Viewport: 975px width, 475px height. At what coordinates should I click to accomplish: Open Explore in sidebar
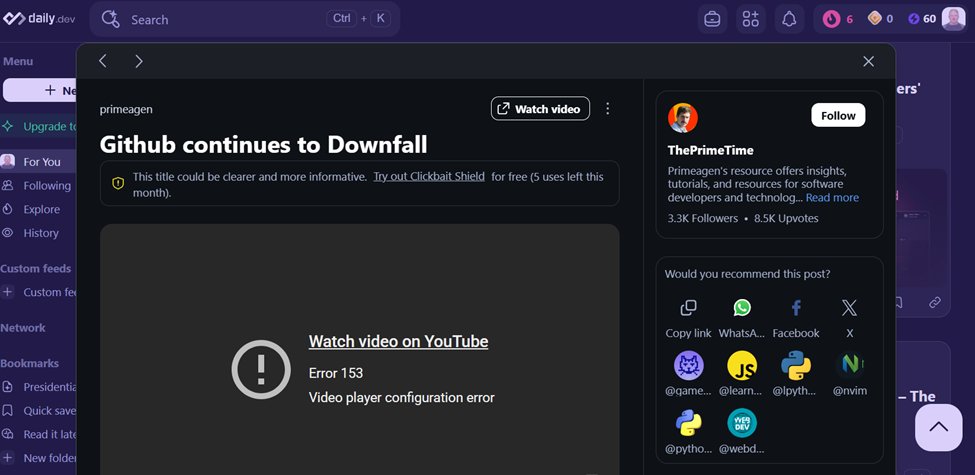[39, 209]
